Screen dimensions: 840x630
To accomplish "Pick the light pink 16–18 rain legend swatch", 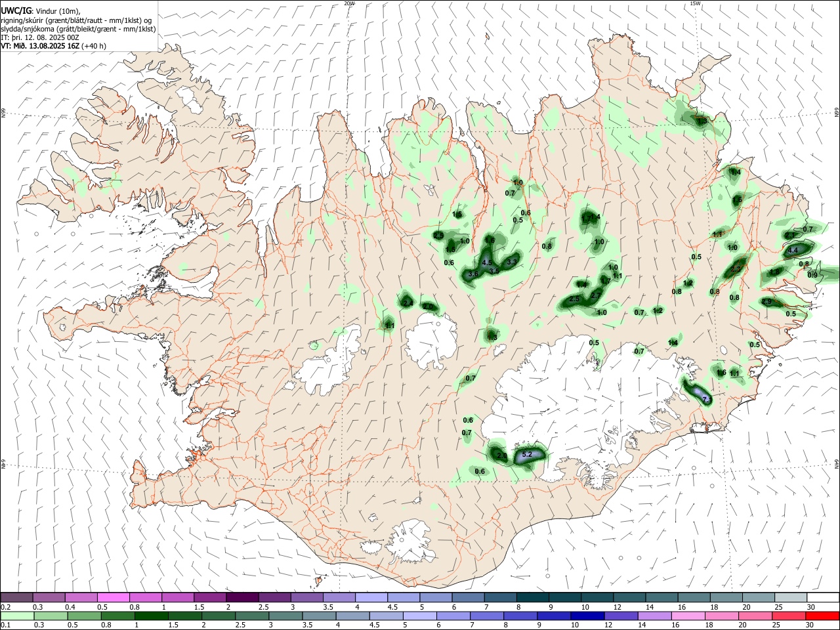I will point(689,616).
